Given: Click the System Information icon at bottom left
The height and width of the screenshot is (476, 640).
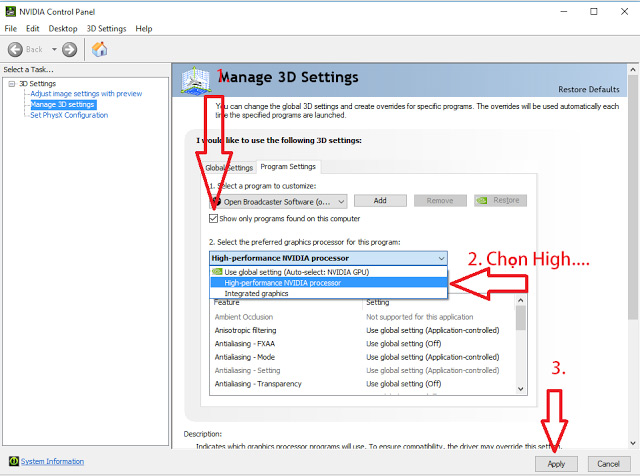Looking at the screenshot, I should [12, 461].
